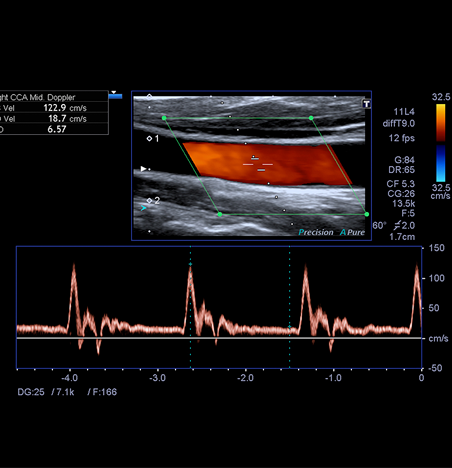Click the lower 32.5 cm/s scale limit
Screen dimensions: 452x468
(441, 191)
